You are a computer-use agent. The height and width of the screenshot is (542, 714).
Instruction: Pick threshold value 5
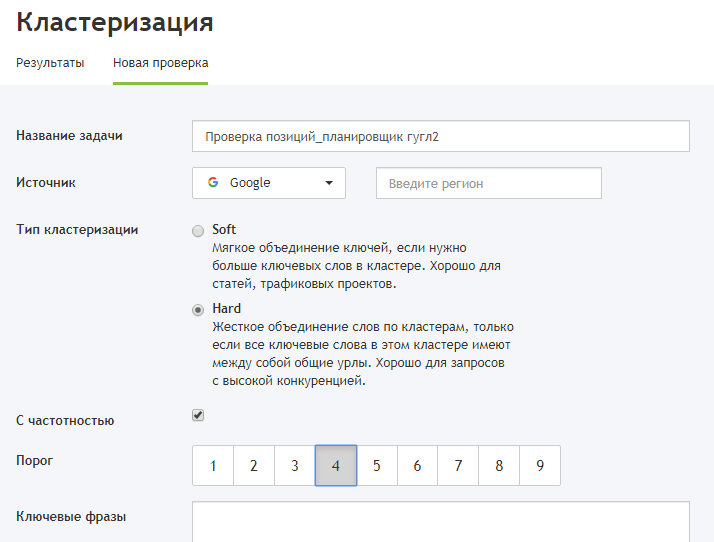click(x=377, y=466)
